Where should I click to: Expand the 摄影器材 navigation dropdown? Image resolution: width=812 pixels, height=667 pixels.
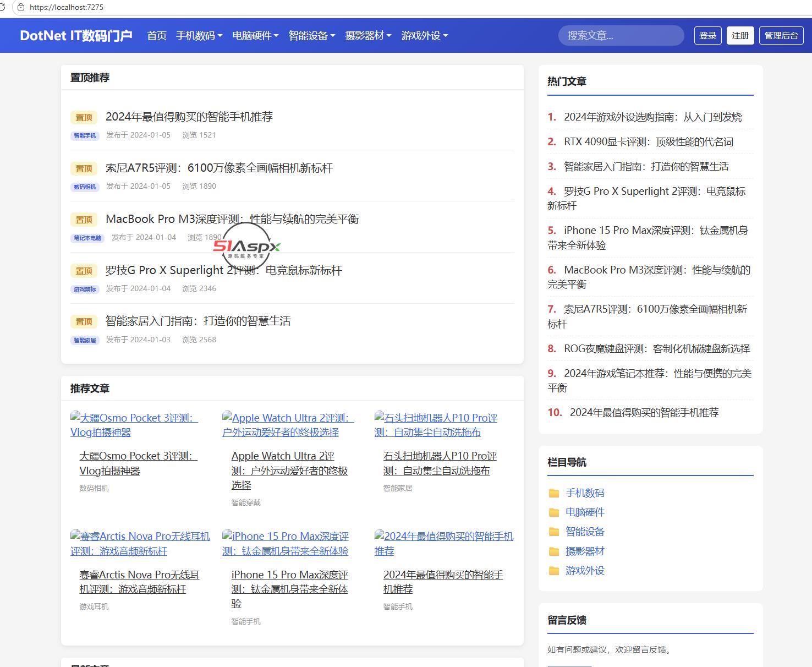pyautogui.click(x=368, y=36)
